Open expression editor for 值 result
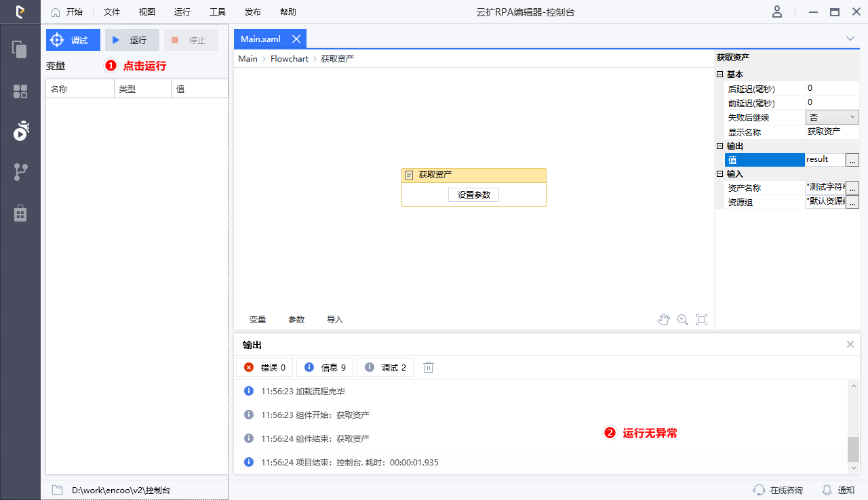The height and width of the screenshot is (500, 868). point(853,160)
